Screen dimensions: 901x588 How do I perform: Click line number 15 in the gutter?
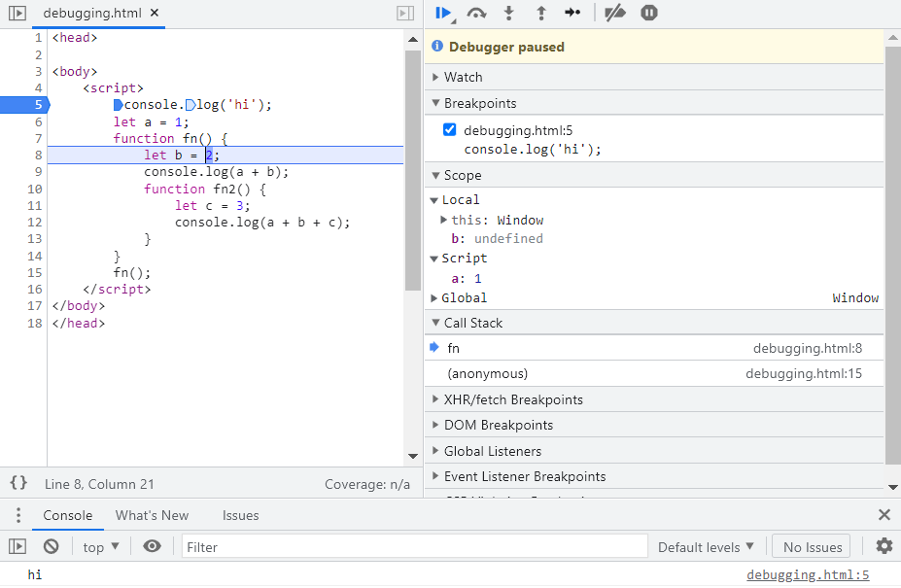point(34,272)
